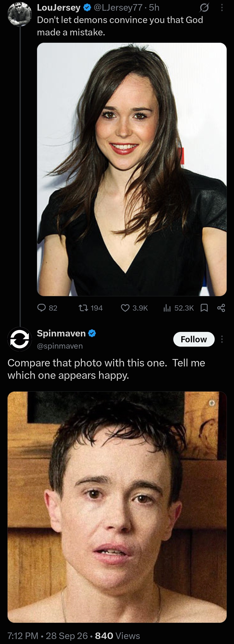Screen dimensions: 234x644
Task: Bookmark the LouJersey post
Action: click(204, 308)
